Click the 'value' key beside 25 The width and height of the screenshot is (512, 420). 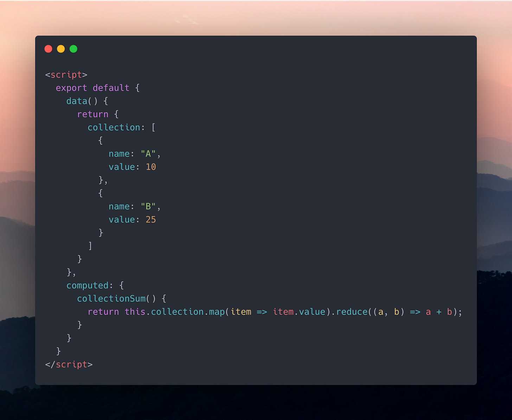coord(122,220)
